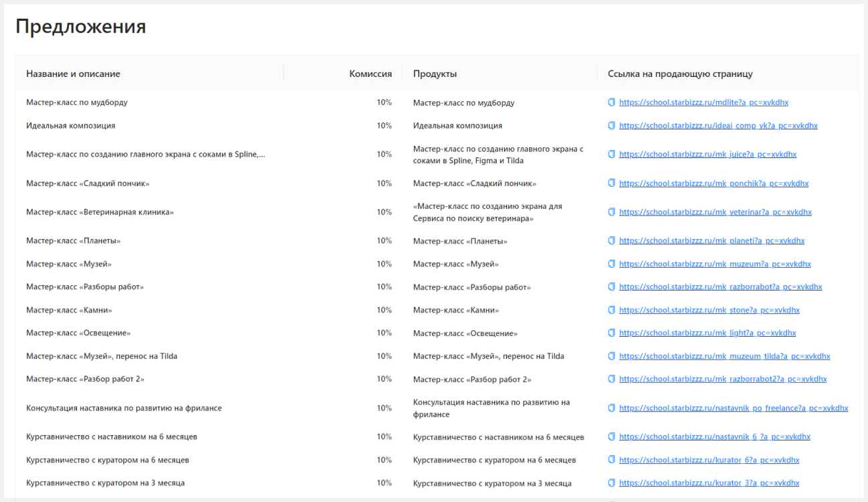Viewport: 868px width, 502px height.
Task: Click the «Название и описание» column header
Action: 74,74
